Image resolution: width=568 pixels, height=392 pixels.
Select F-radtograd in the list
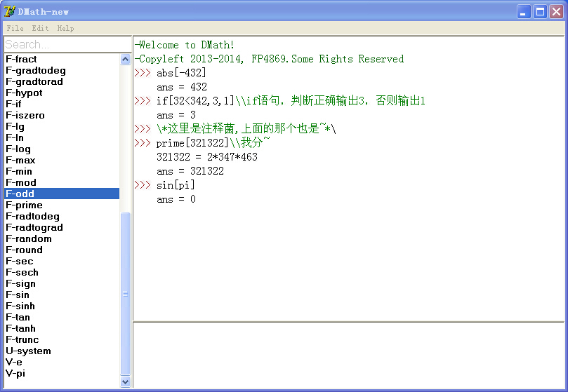[x=62, y=227]
